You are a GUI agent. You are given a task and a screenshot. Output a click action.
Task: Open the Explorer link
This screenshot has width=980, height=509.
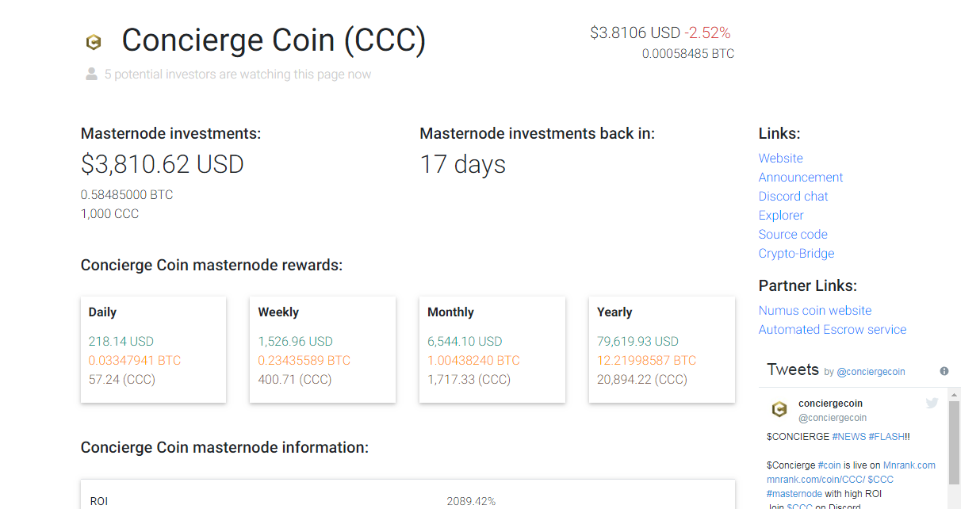click(x=780, y=216)
